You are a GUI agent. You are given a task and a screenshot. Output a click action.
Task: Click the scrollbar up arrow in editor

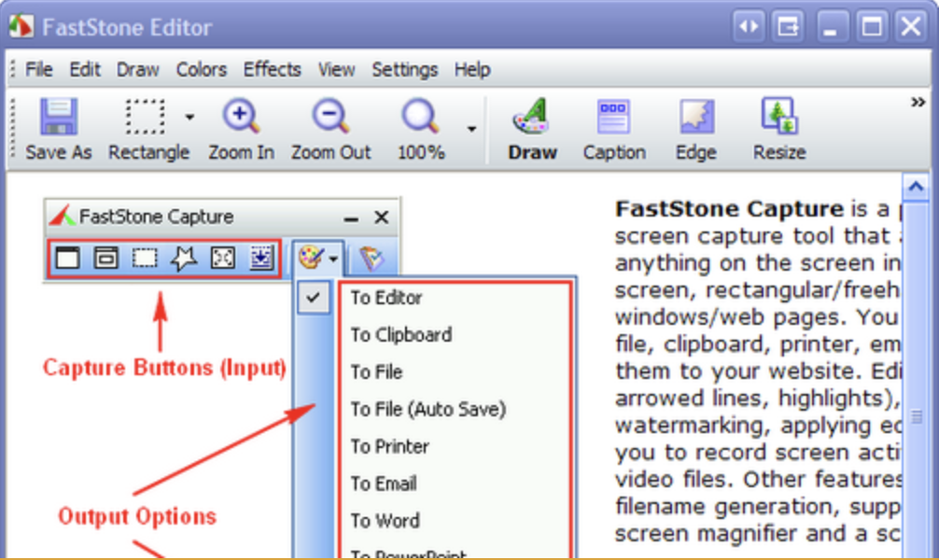(x=914, y=185)
